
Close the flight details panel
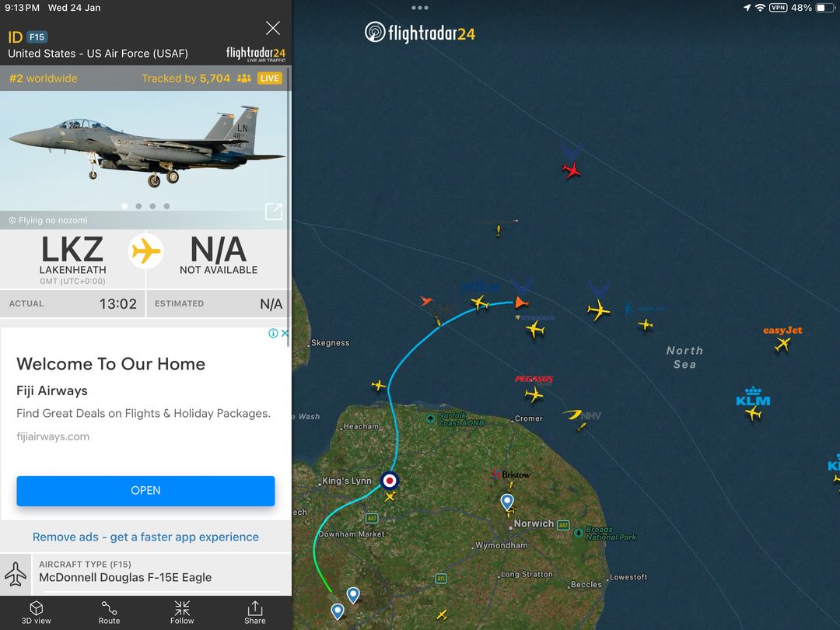273,28
